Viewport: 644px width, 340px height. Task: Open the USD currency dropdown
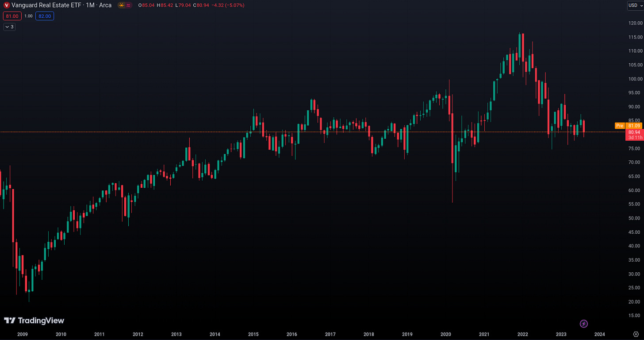point(635,5)
